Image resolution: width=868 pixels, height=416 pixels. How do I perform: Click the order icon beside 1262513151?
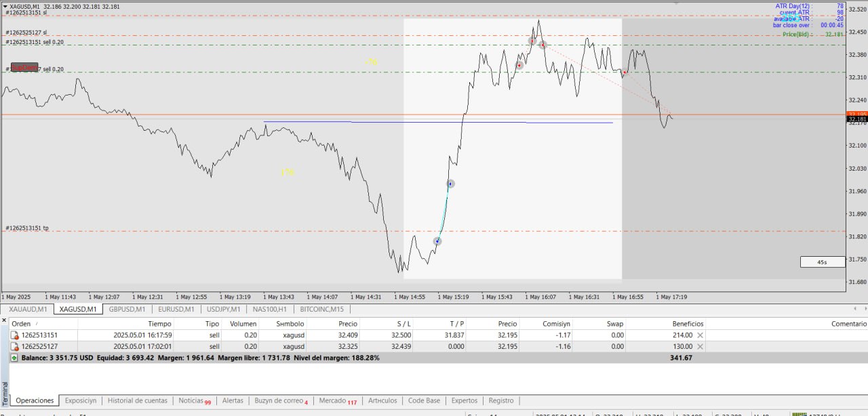click(14, 335)
